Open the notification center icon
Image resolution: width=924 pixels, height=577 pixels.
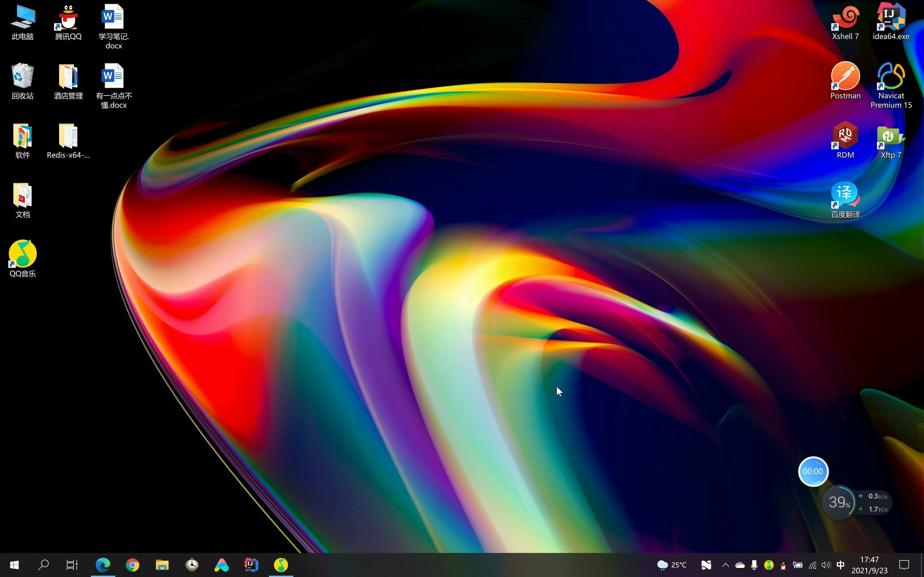(904, 565)
